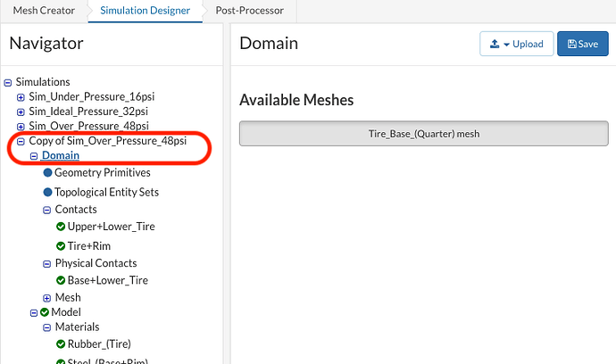The height and width of the screenshot is (364, 616).
Task: Collapse the Contacts tree node
Action: pos(47,210)
